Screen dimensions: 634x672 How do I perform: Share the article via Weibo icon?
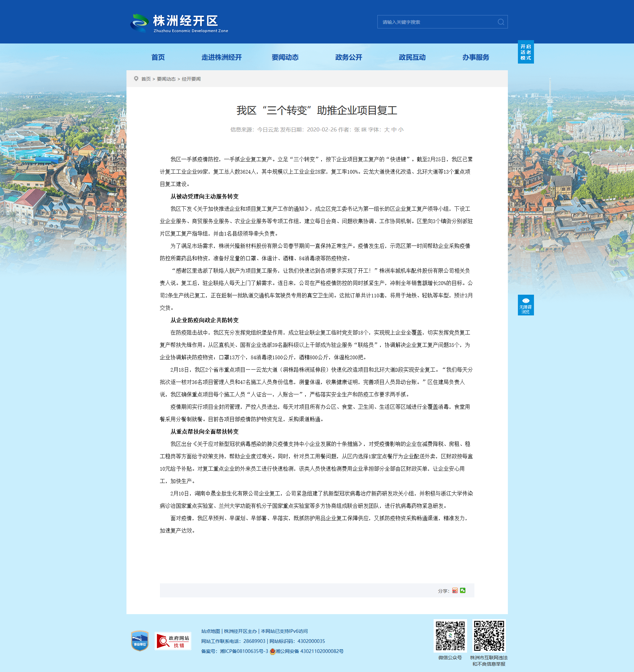pos(455,590)
